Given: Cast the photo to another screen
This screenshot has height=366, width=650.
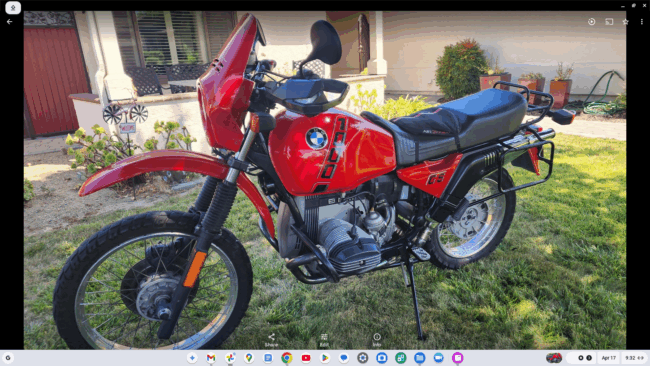Looking at the screenshot, I should [609, 22].
